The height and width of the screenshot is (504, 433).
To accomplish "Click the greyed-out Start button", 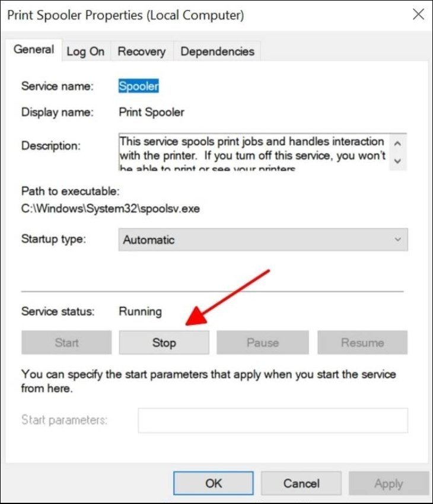I will pos(66,343).
